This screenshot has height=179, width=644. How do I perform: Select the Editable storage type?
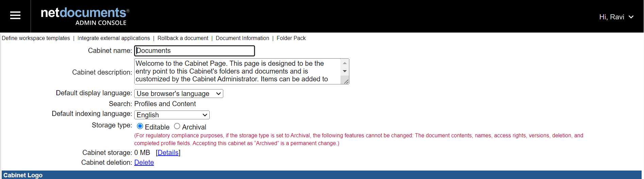(140, 126)
